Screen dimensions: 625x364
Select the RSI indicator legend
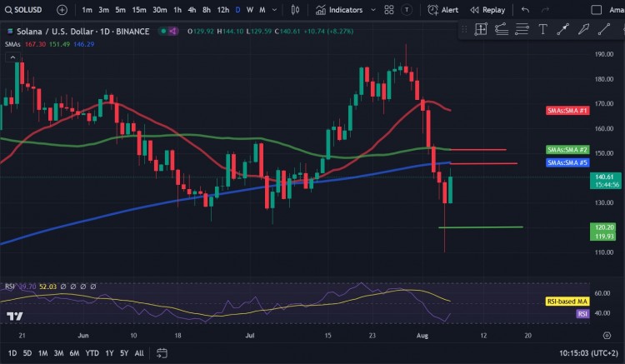tap(9, 287)
